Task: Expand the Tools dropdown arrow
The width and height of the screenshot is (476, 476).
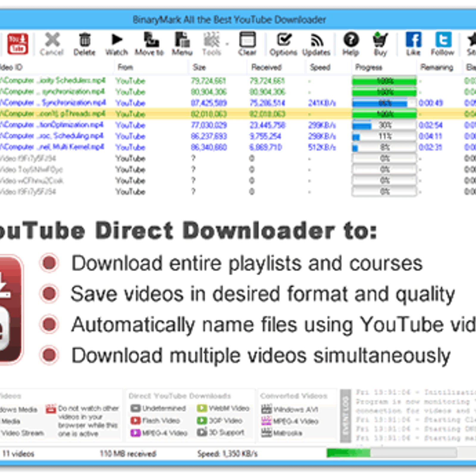Action: (227, 44)
